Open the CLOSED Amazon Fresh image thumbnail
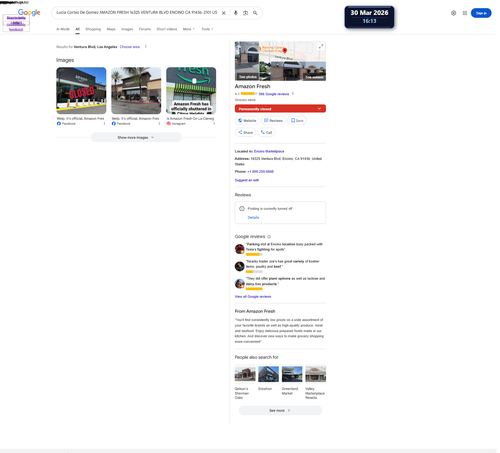Screen dimensions: 500x453 pyautogui.click(x=81, y=91)
